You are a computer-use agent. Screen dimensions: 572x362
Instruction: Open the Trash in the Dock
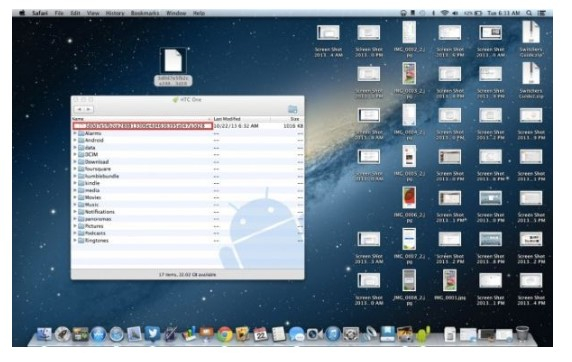(x=522, y=333)
